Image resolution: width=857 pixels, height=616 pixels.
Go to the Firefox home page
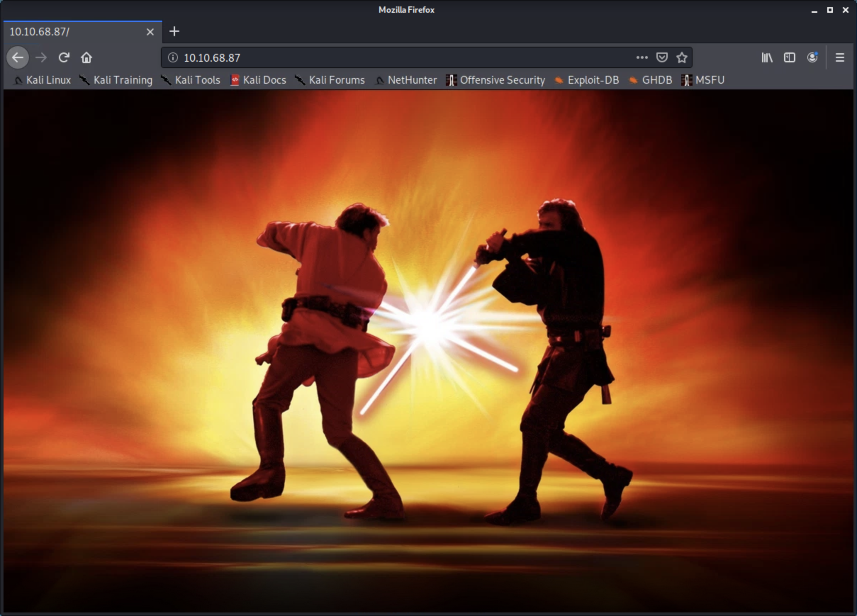point(86,57)
